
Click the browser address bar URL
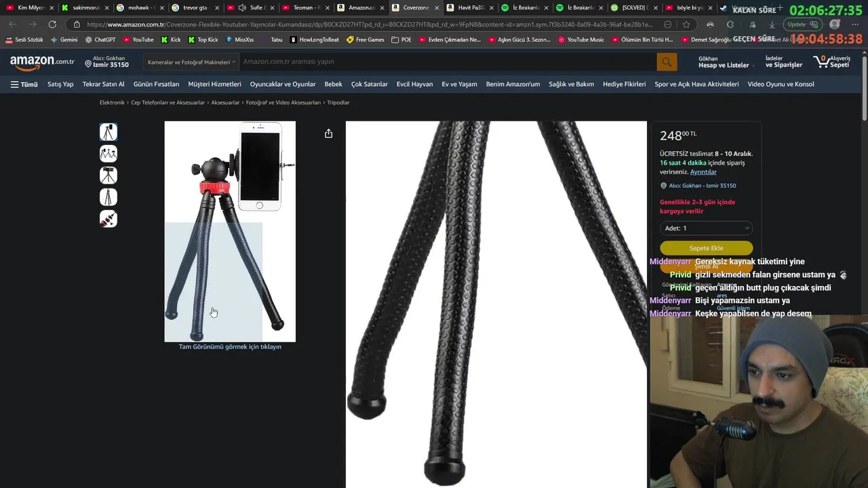pos(370,24)
